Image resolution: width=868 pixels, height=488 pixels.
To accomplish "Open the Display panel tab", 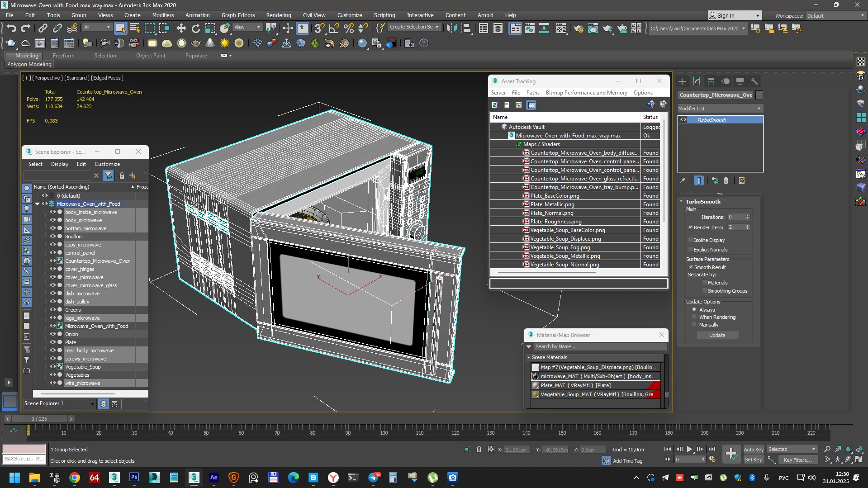I will [x=740, y=81].
